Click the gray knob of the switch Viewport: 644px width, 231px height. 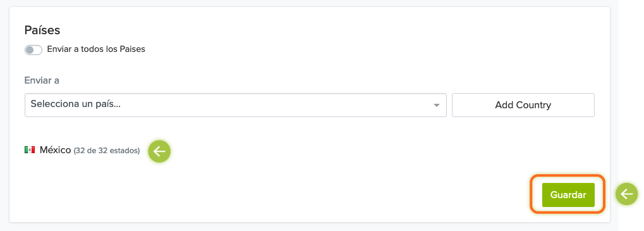(30, 50)
